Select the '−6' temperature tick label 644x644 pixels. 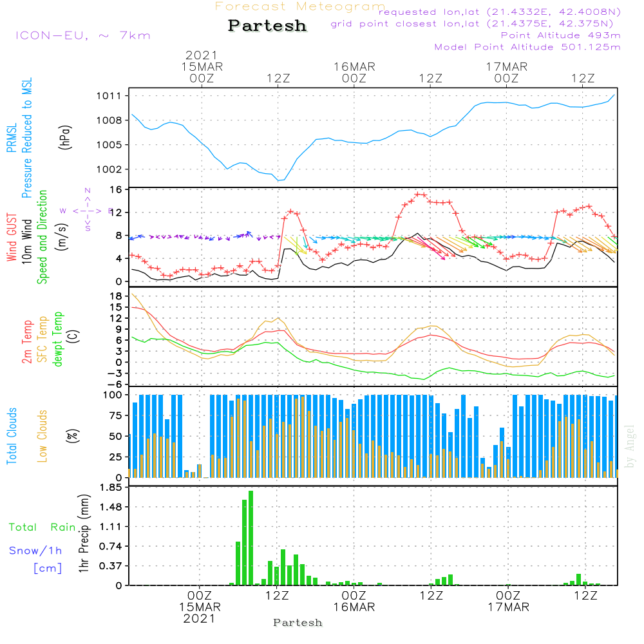[x=115, y=384]
